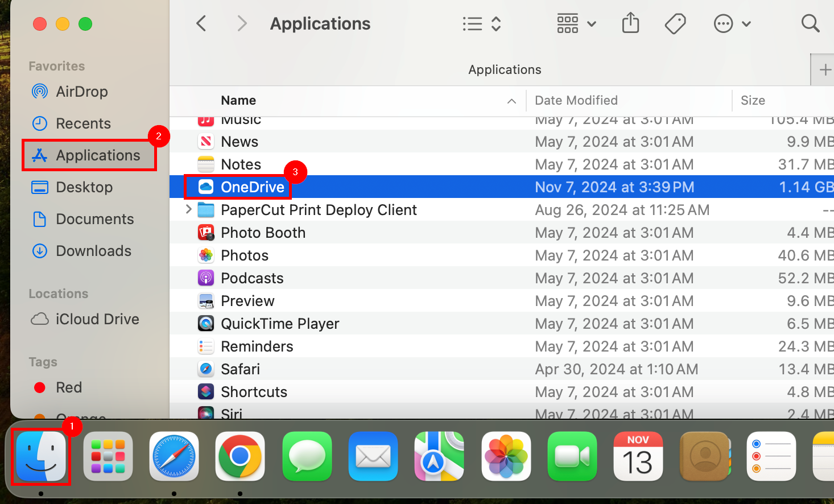
Task: Launch FaceTime from the Dock
Action: (572, 456)
